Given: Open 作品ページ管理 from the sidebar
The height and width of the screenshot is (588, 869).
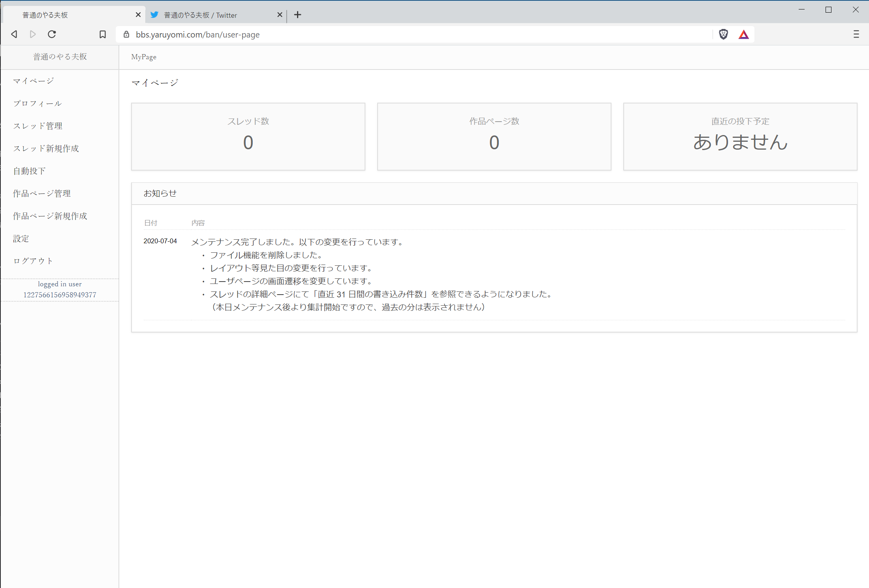Looking at the screenshot, I should point(41,193).
